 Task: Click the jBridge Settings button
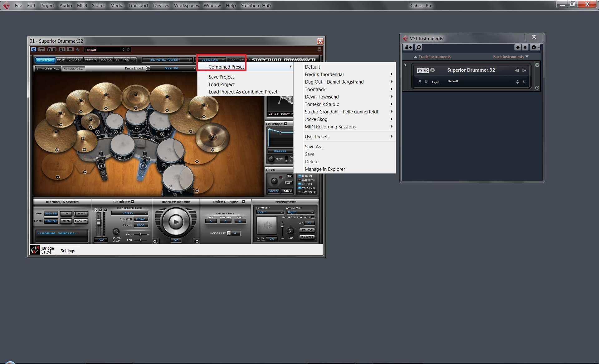[x=68, y=251]
